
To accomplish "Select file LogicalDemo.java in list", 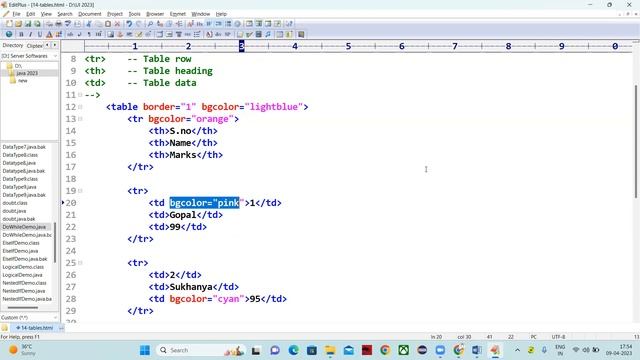I will tap(22, 275).
